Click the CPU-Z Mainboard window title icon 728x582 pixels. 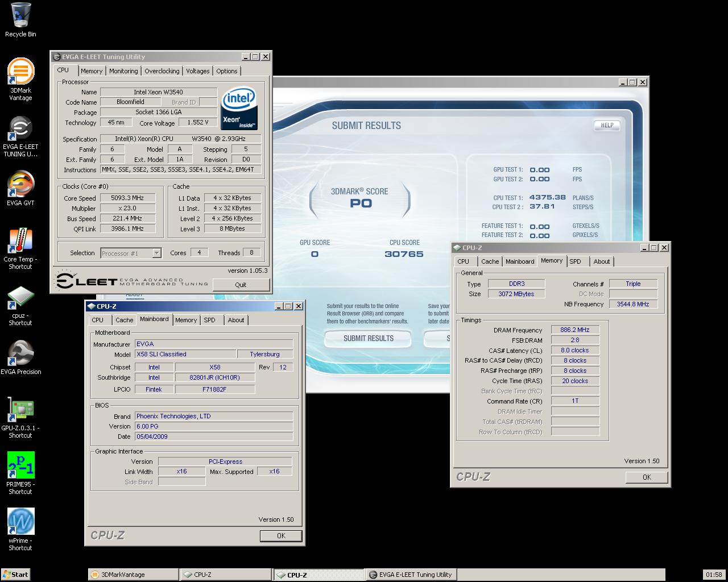(x=91, y=306)
